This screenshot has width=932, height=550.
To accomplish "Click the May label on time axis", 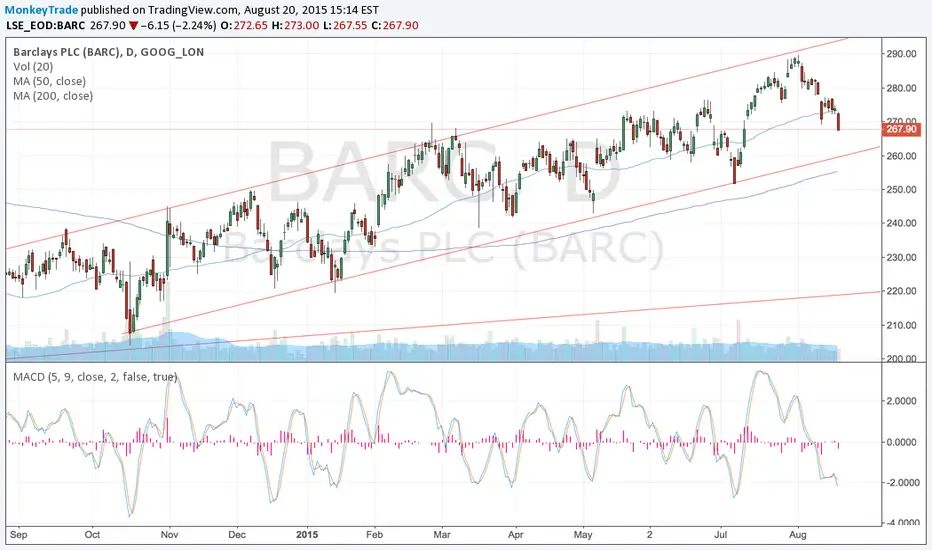I will pos(583,535).
